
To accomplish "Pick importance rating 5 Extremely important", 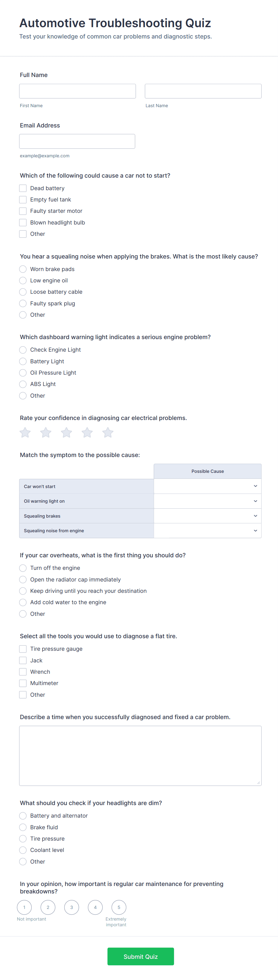I will coord(119,907).
